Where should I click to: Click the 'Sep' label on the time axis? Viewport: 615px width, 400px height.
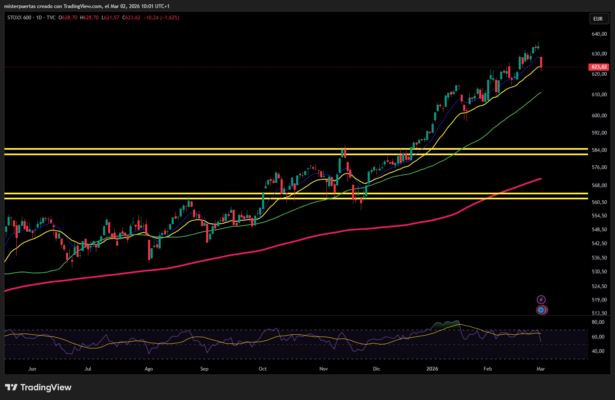point(205,368)
